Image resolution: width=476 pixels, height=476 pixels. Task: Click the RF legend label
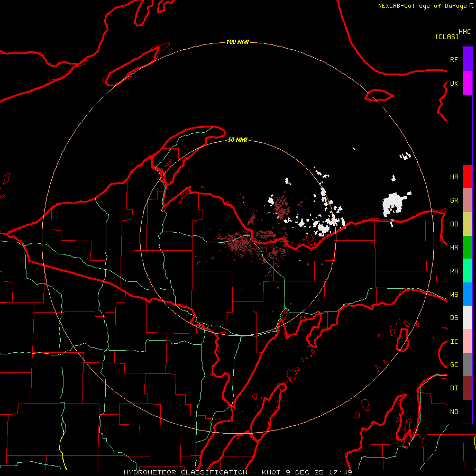pos(454,59)
